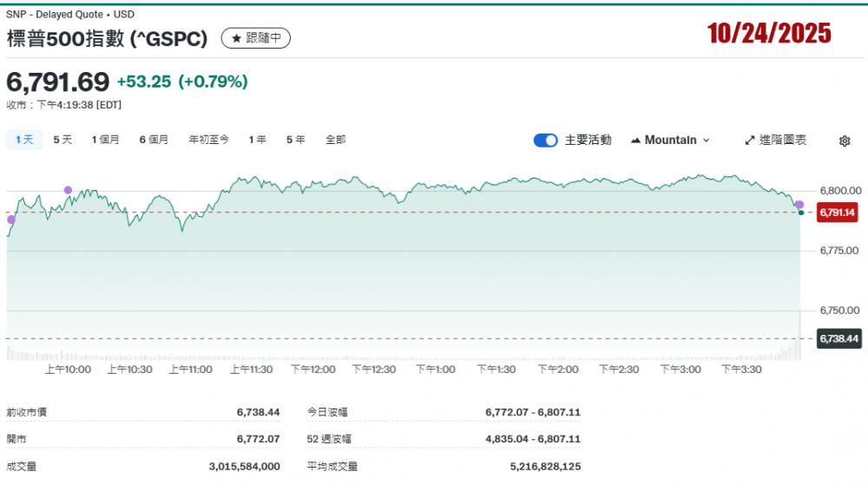This screenshot has width=868, height=491.
Task: Show the 全部 full history range
Action: (336, 140)
